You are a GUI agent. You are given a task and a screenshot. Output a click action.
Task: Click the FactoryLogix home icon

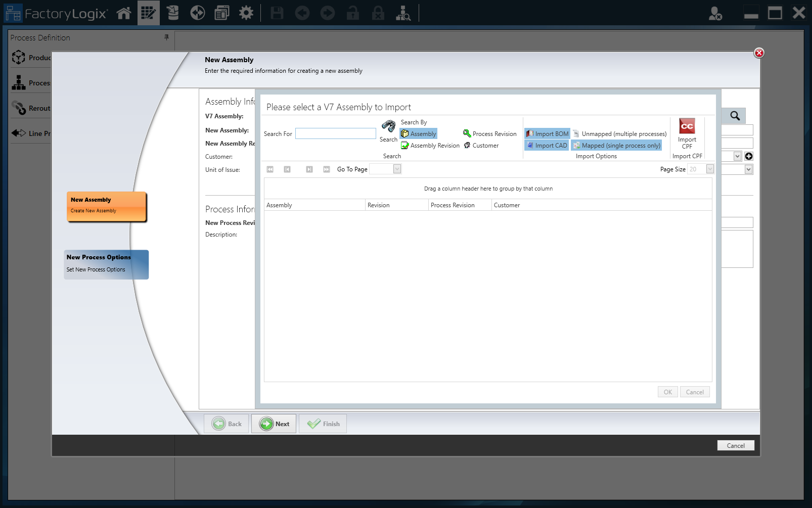[124, 13]
